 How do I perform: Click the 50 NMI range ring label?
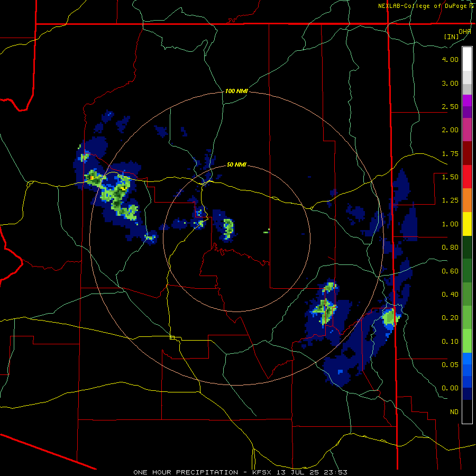coord(236,165)
